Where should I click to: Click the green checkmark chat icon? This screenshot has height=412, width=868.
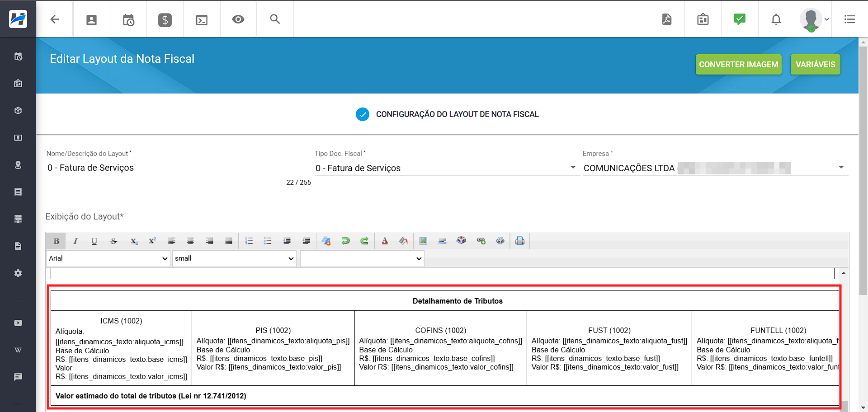pyautogui.click(x=740, y=19)
